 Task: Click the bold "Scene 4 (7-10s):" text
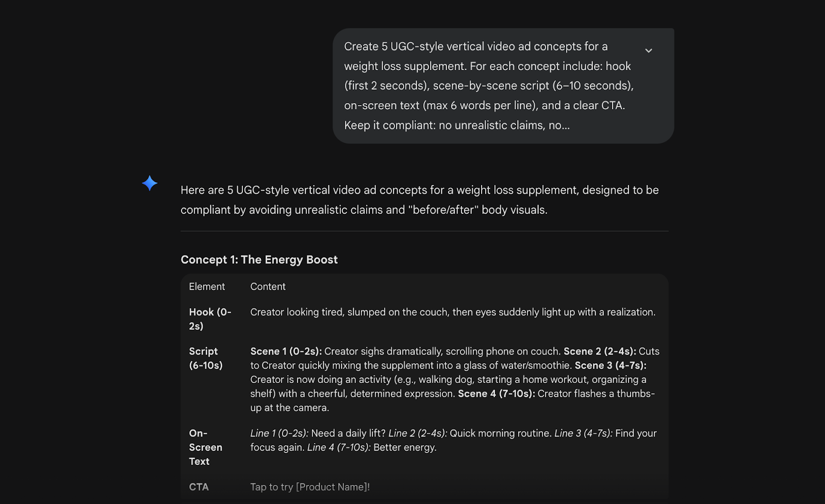tap(496, 394)
